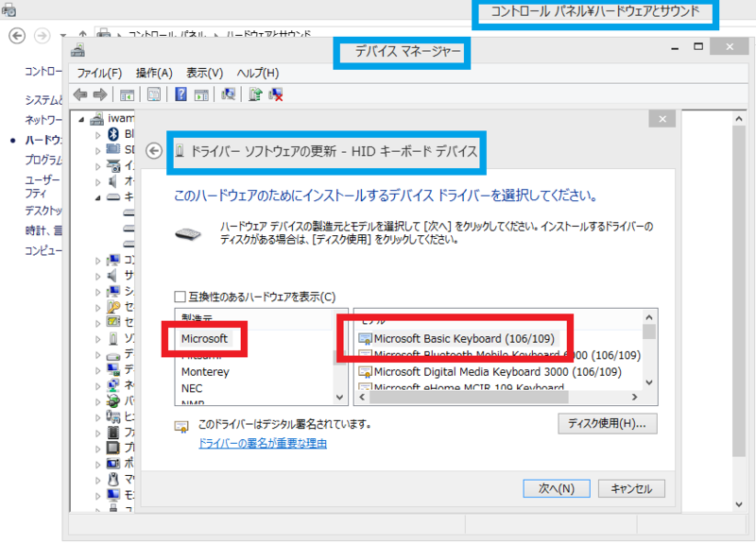The image size is (756, 543).
Task: Select the disk drives icon in tree
Action: (x=113, y=357)
